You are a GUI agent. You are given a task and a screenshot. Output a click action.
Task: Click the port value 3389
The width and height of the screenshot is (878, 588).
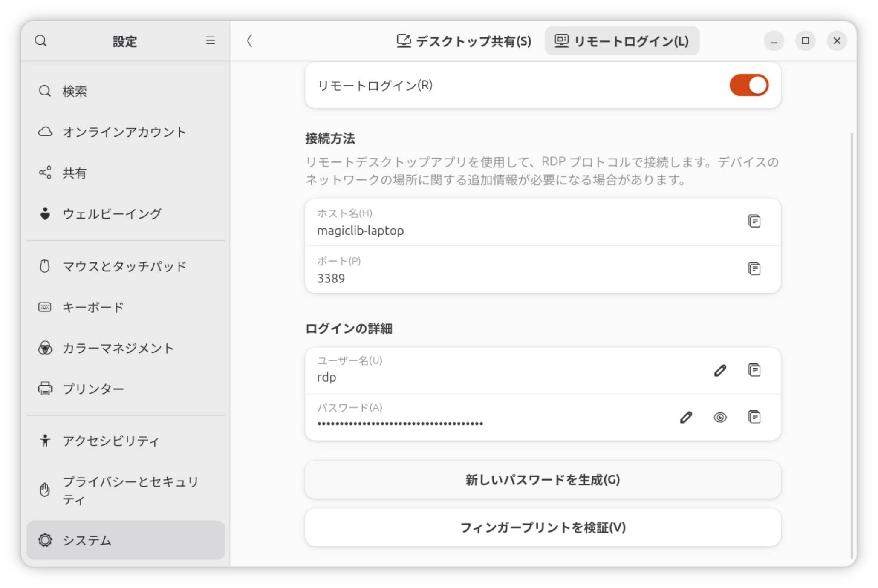pos(331,278)
